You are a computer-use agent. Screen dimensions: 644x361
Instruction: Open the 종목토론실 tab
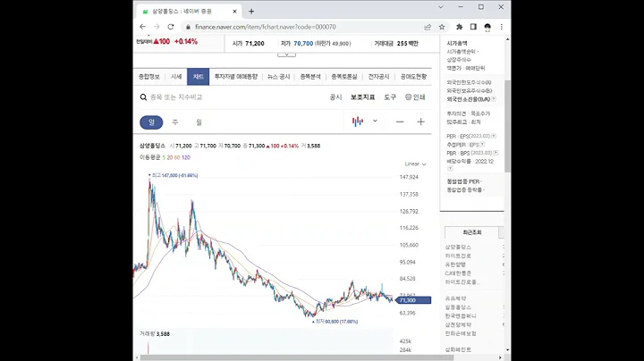coord(344,77)
